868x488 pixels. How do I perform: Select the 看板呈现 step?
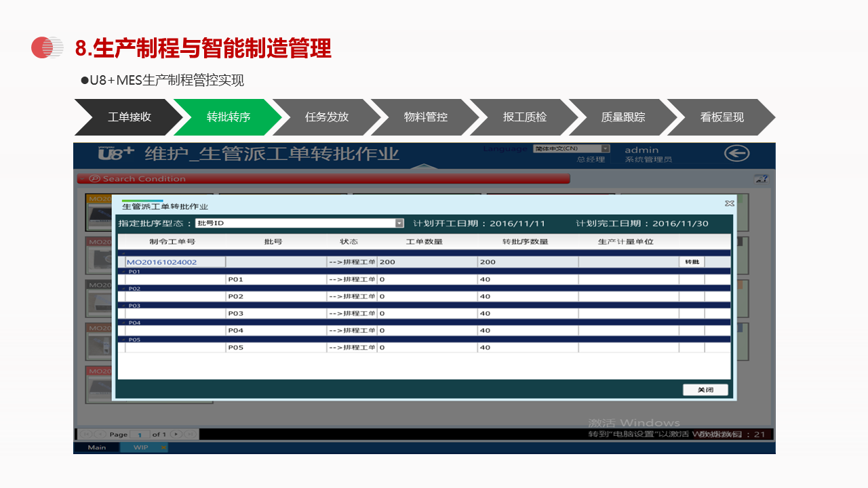click(x=722, y=117)
